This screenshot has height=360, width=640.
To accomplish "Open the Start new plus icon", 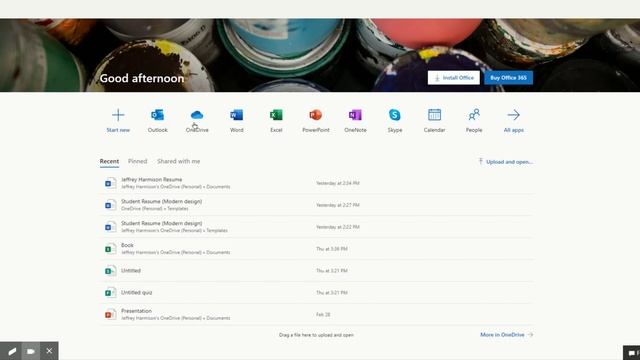I will click(118, 115).
